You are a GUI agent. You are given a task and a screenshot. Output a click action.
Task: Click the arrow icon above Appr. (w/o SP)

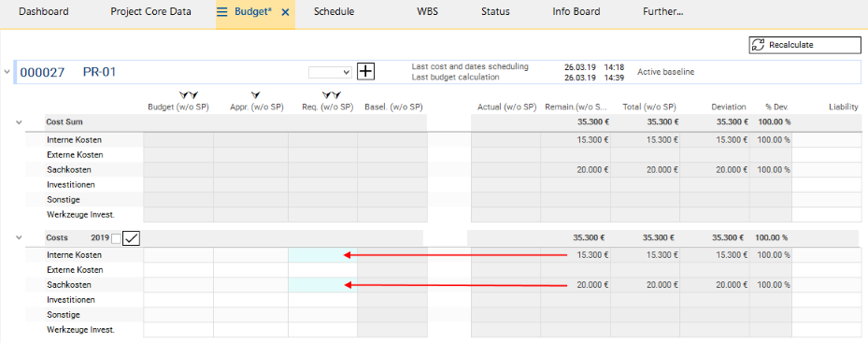[x=256, y=96]
